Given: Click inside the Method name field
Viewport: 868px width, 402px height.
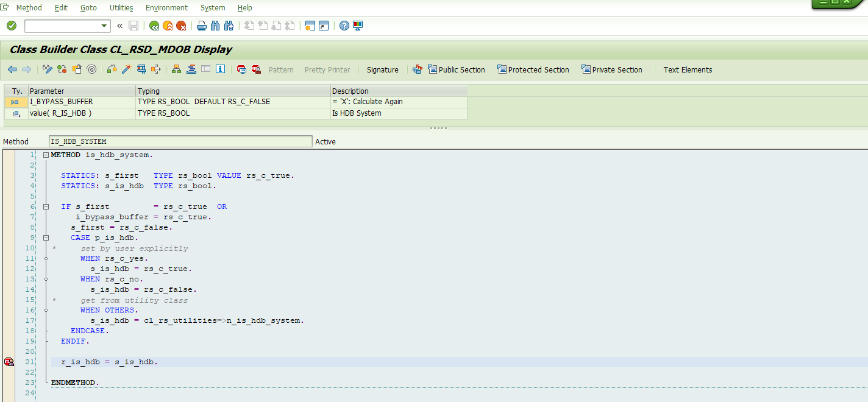Looking at the screenshot, I should click(180, 141).
